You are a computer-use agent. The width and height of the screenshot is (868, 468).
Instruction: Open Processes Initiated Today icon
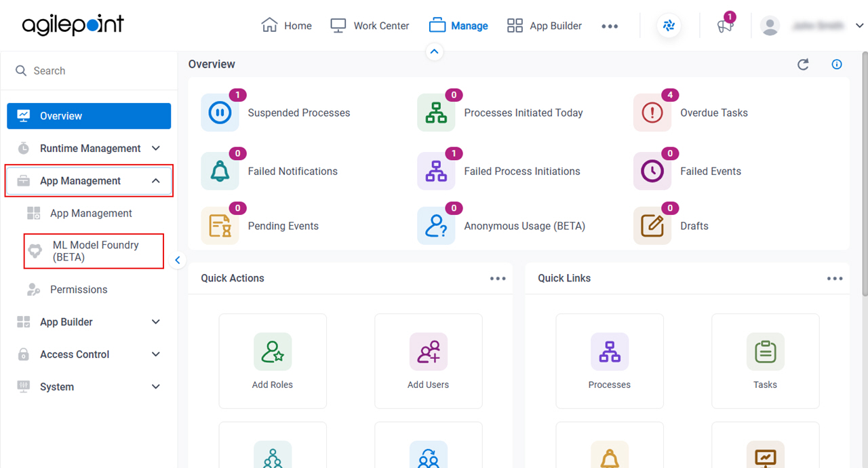[x=436, y=113]
